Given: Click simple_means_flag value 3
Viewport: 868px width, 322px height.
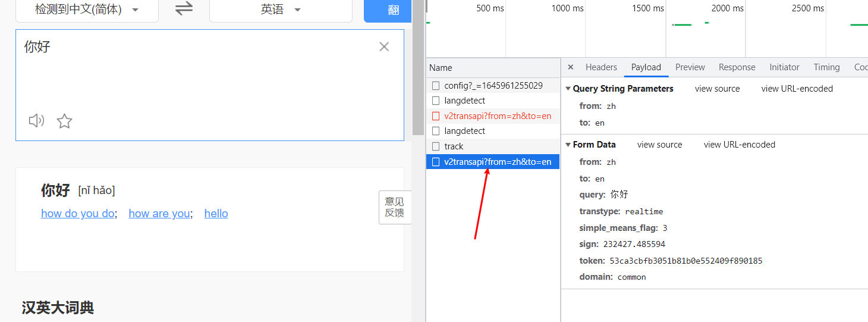Looking at the screenshot, I should [x=665, y=228].
